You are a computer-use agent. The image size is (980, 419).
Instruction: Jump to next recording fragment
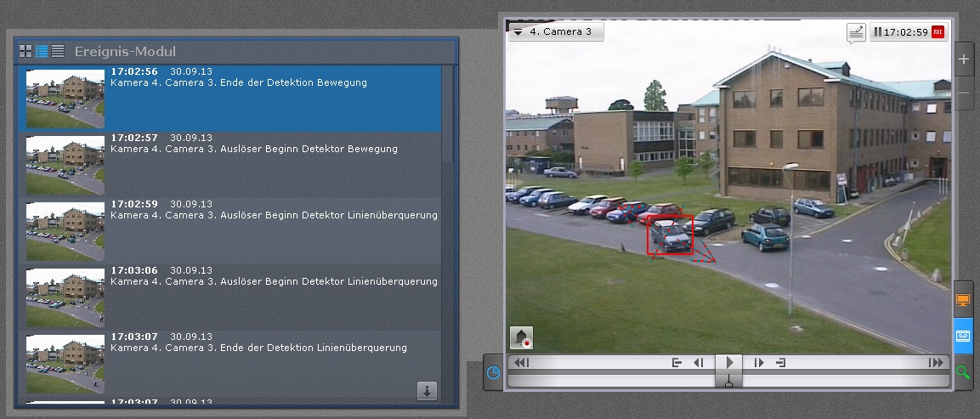780,363
